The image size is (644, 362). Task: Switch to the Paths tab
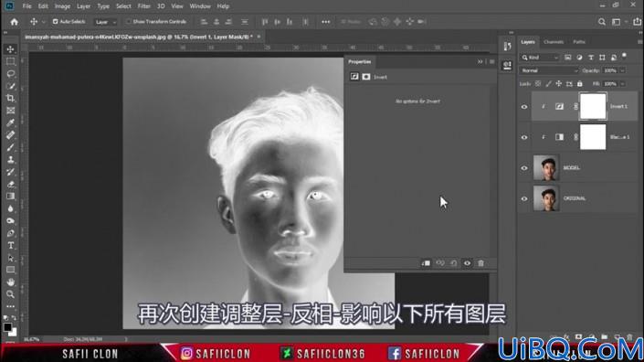tap(579, 42)
